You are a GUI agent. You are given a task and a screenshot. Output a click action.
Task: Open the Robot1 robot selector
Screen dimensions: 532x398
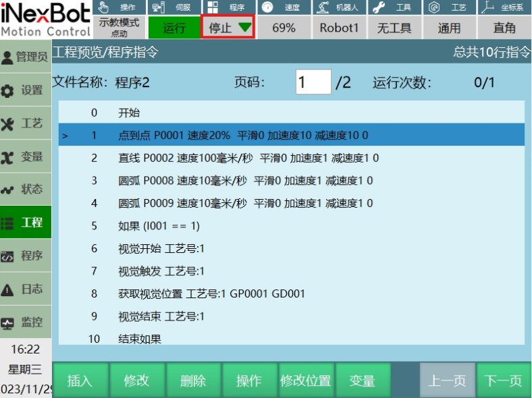point(339,28)
